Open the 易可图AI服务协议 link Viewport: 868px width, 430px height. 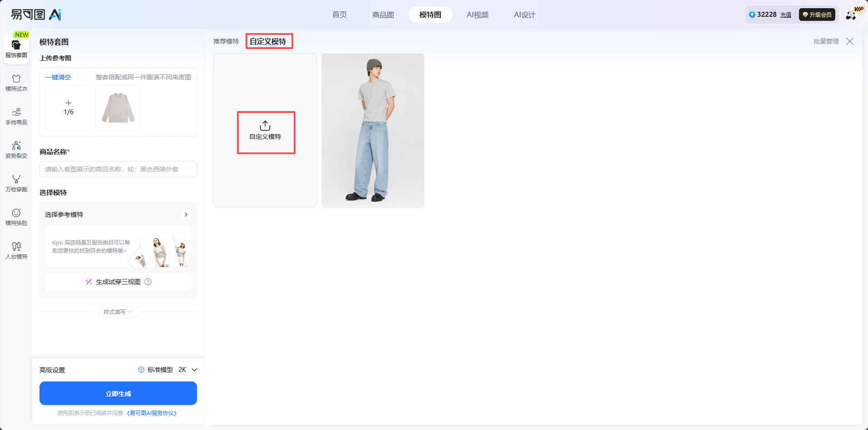[x=152, y=413]
